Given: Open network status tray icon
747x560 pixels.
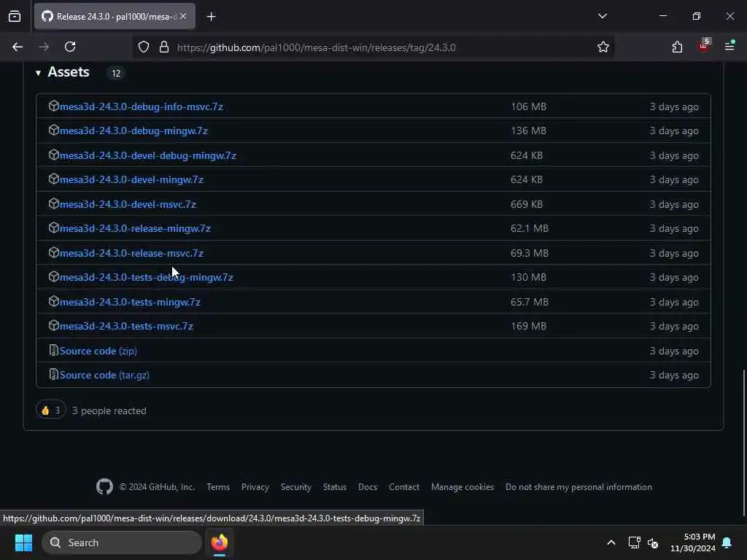Looking at the screenshot, I should pyautogui.click(x=634, y=542).
